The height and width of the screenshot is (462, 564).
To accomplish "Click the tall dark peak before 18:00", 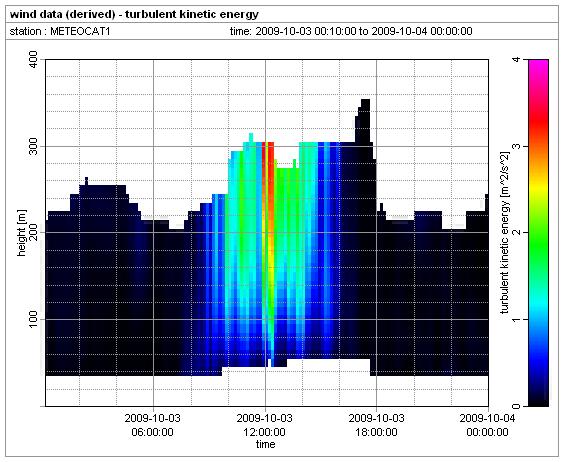I will coord(364,121).
